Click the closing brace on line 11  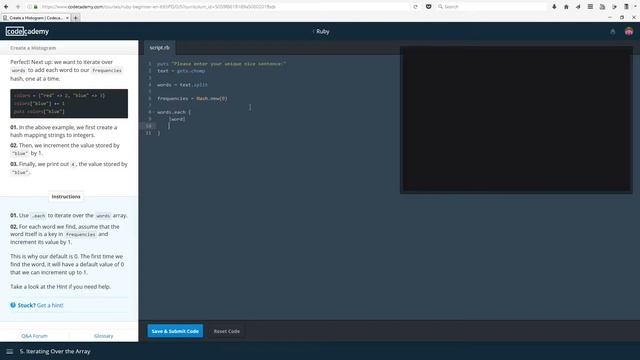coord(159,133)
